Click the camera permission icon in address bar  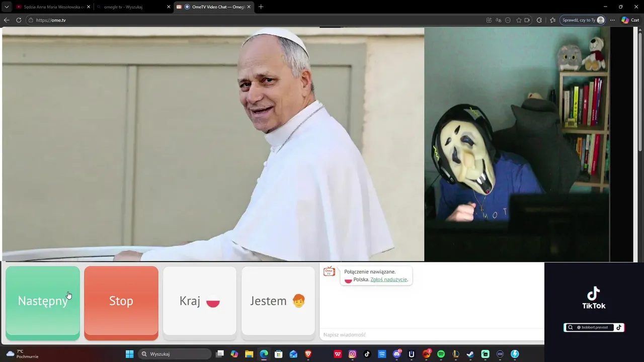tap(527, 20)
